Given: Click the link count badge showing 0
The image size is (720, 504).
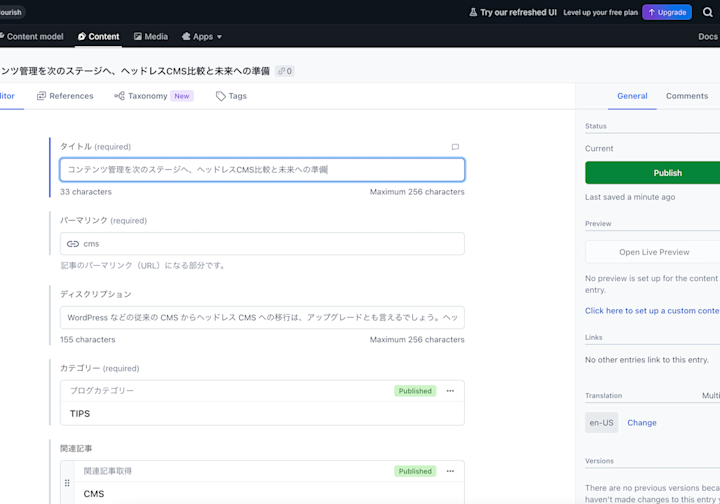Looking at the screenshot, I should (x=285, y=71).
